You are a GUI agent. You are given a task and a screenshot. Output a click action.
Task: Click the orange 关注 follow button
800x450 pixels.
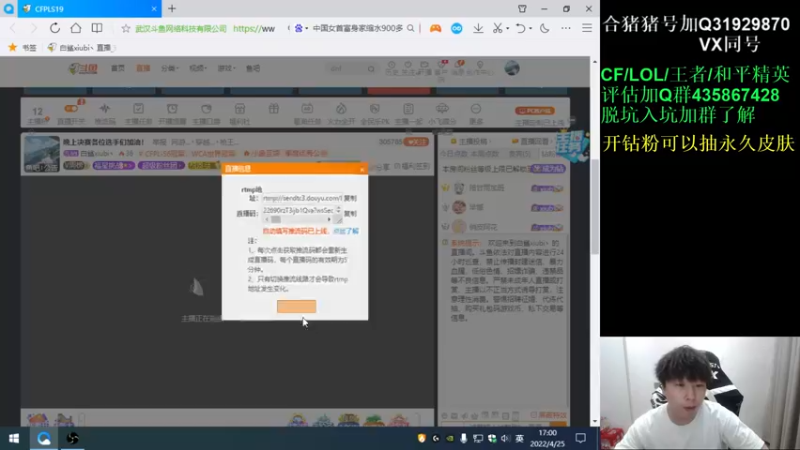point(416,142)
